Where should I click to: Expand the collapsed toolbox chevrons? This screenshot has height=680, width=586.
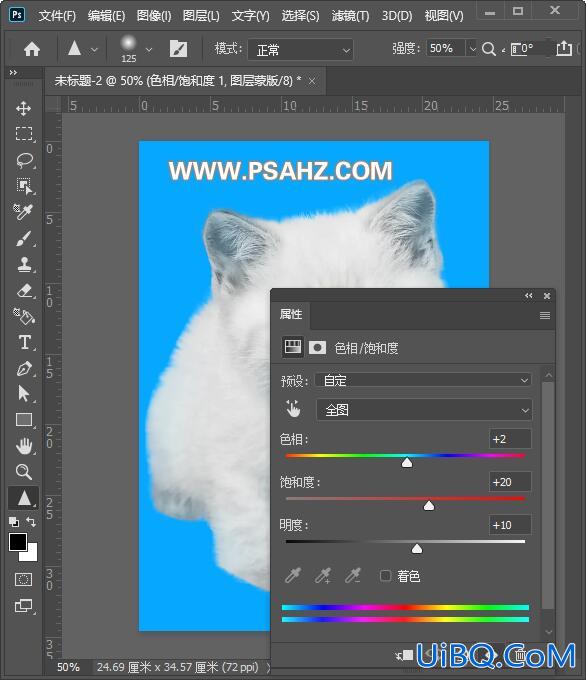pyautogui.click(x=13, y=73)
